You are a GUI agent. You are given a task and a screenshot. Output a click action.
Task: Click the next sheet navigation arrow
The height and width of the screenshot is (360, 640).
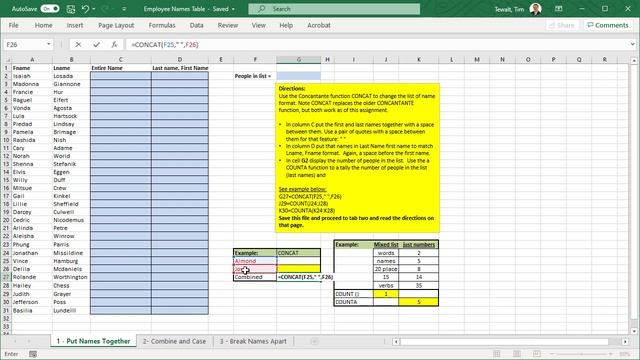pyautogui.click(x=29, y=341)
